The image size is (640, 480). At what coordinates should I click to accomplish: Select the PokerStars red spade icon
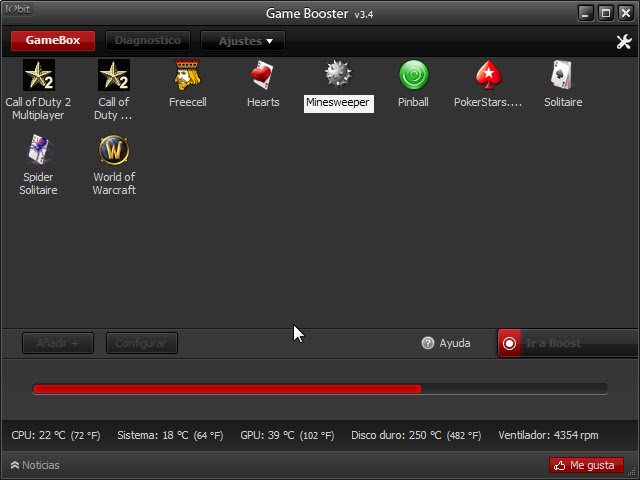[488, 75]
